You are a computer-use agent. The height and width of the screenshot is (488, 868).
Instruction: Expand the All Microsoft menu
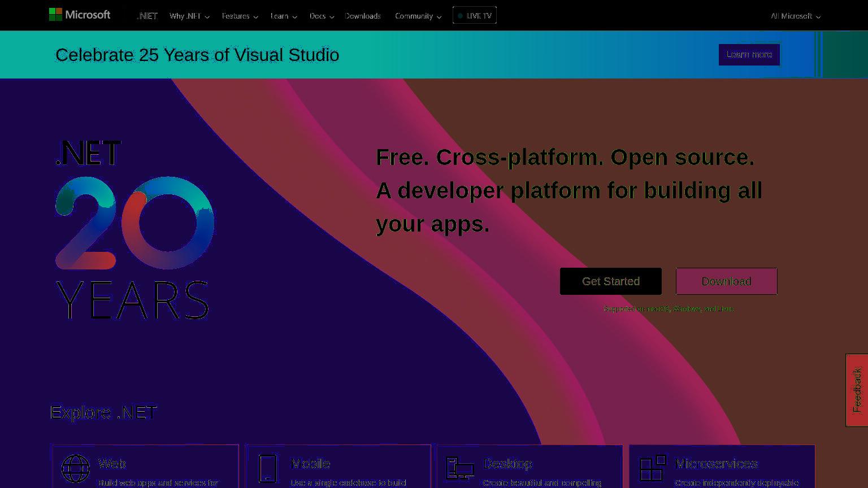click(796, 16)
